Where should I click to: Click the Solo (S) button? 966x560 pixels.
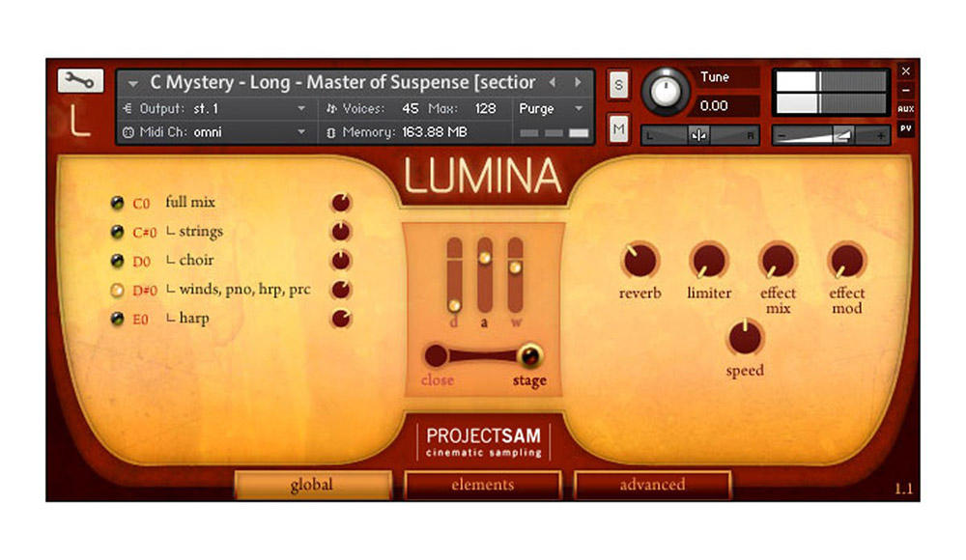pos(618,85)
